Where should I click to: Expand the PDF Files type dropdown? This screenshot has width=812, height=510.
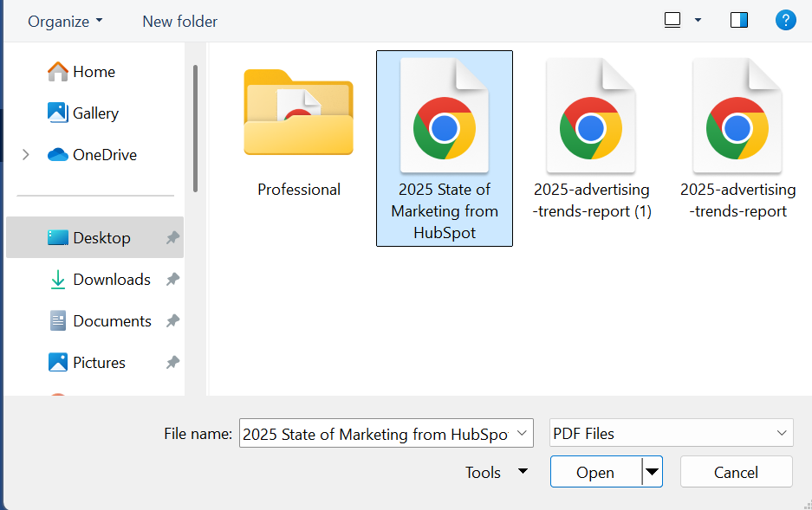[x=672, y=434]
